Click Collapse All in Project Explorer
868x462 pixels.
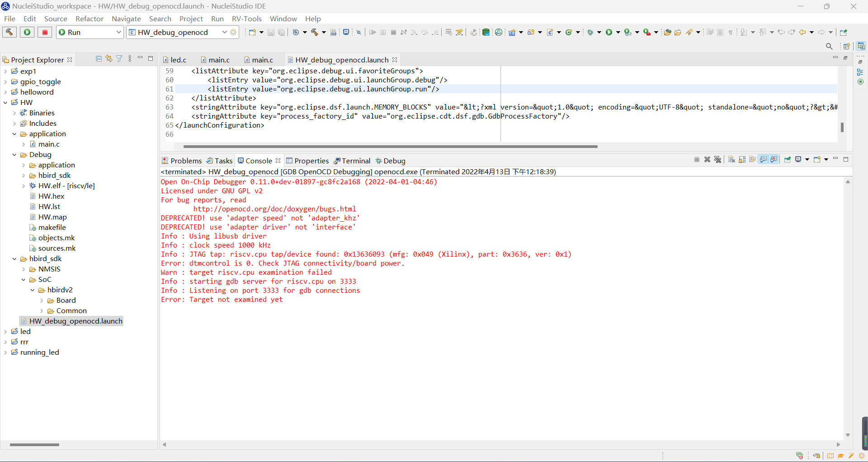[x=99, y=59]
